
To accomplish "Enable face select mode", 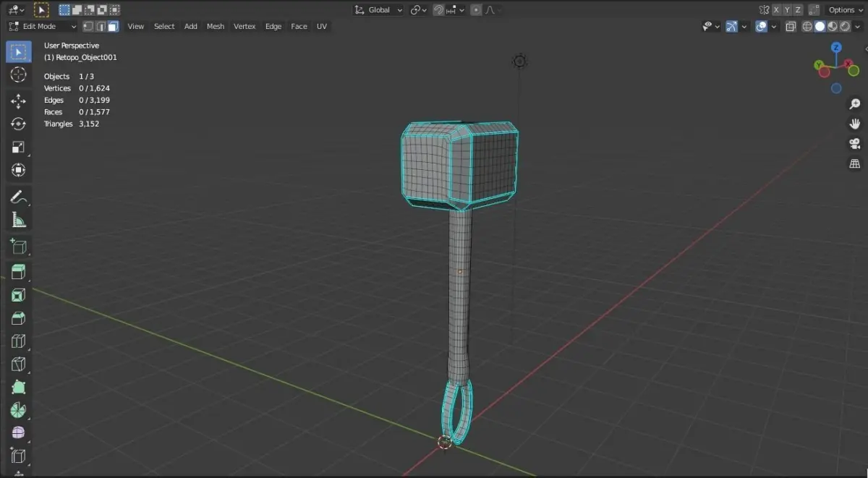I will coord(114,26).
